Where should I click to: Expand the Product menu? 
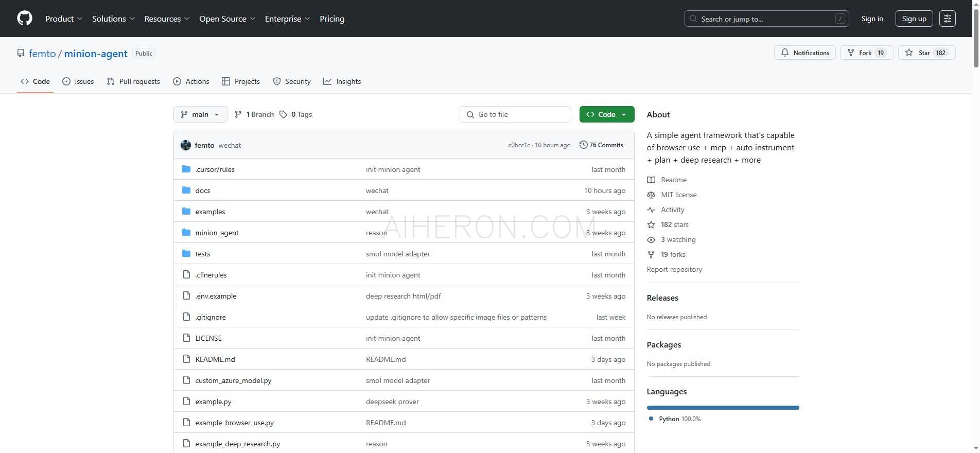pyautogui.click(x=64, y=19)
